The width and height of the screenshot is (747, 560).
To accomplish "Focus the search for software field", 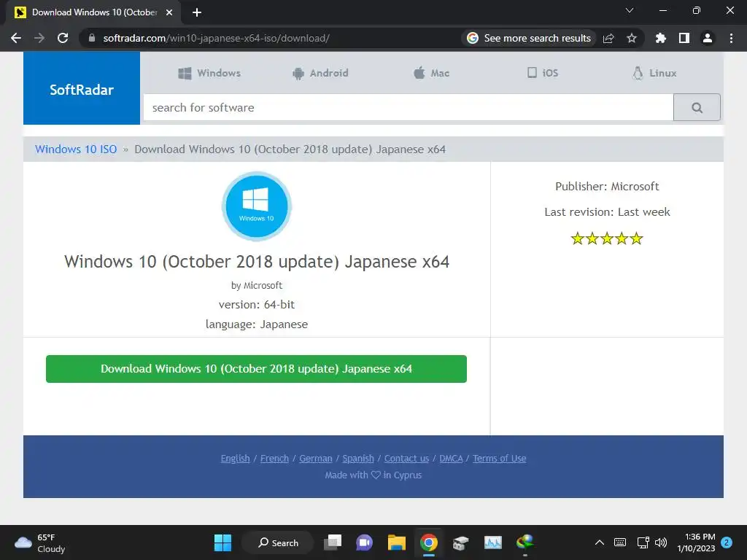I will [409, 108].
